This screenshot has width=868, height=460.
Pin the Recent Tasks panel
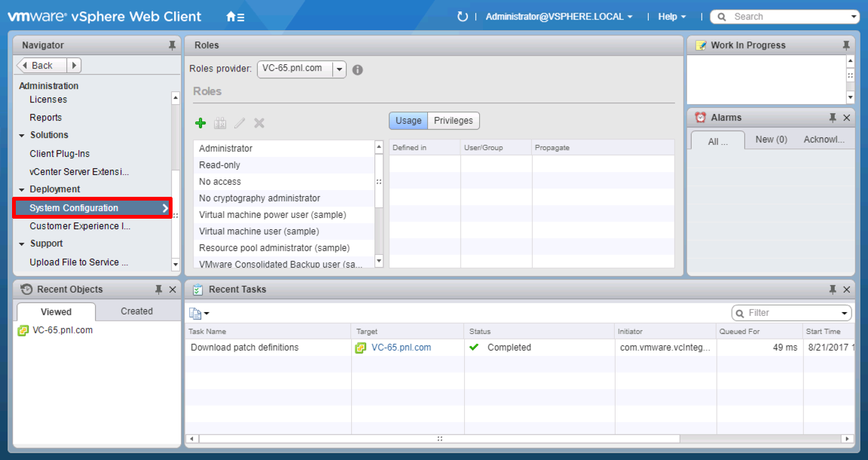pos(833,290)
